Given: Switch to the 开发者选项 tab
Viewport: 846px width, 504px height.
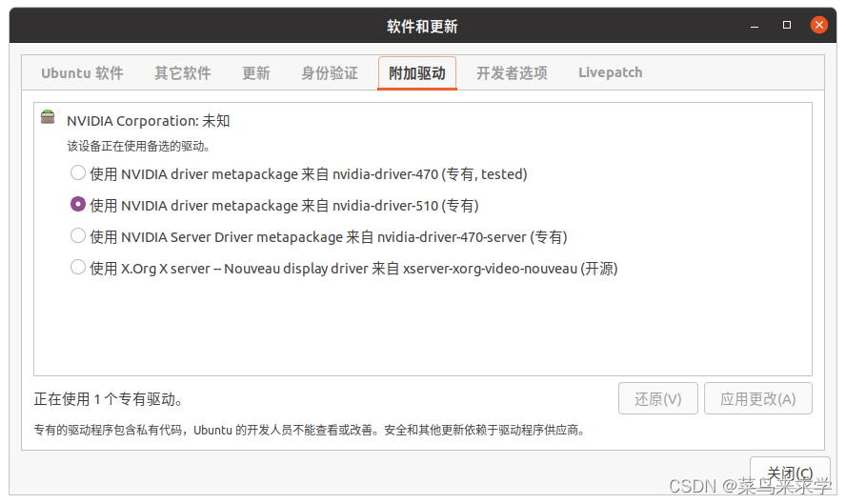Looking at the screenshot, I should 512,72.
